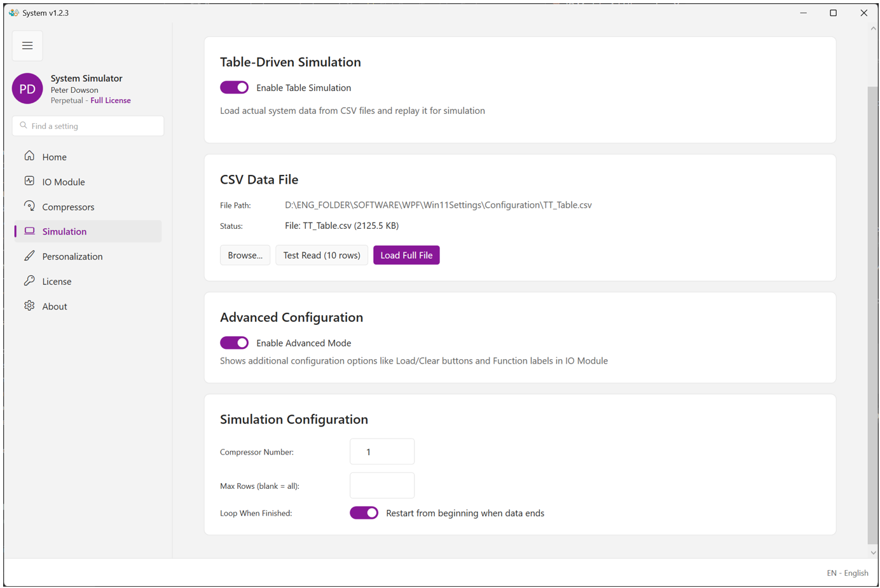This screenshot has height=588, width=880.
Task: Click the Compressors icon in navigation
Action: click(29, 206)
